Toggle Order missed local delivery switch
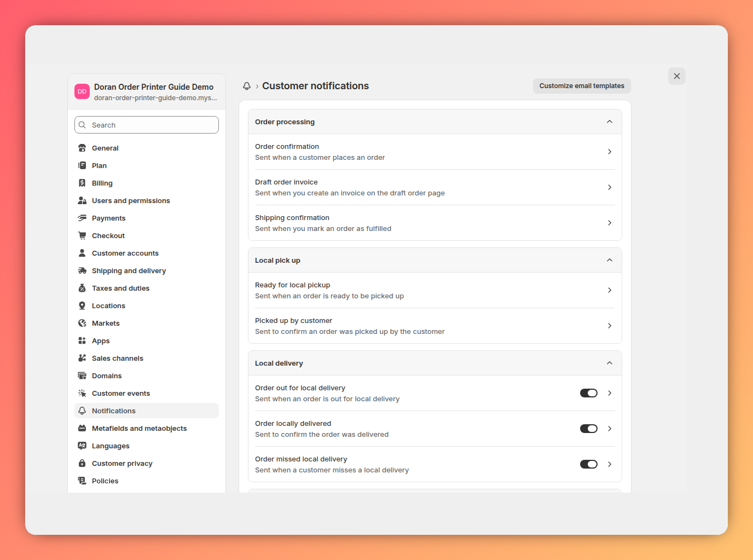 coord(589,464)
